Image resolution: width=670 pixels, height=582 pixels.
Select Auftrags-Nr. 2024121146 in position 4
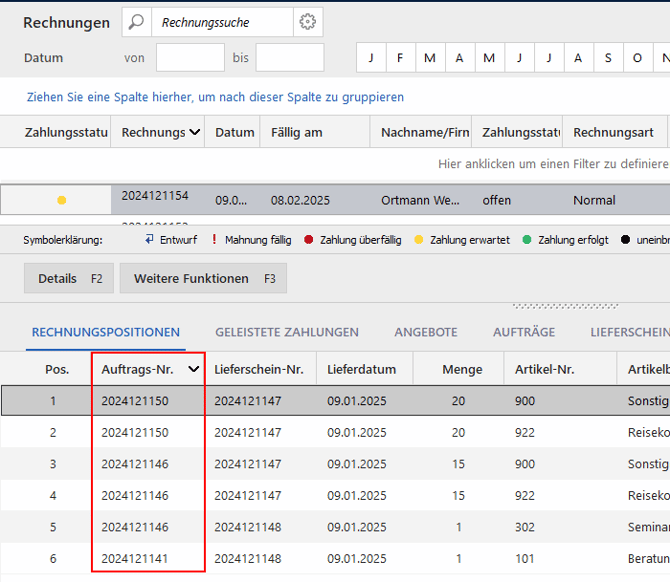point(135,495)
